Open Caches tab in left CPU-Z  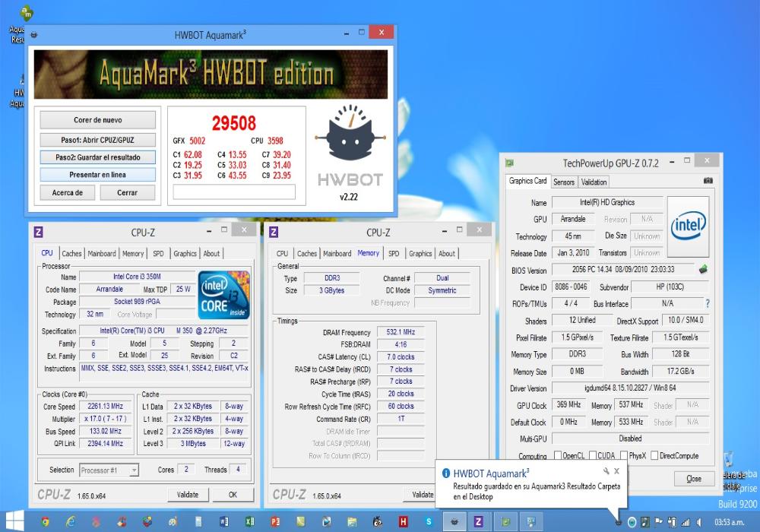coord(71,253)
